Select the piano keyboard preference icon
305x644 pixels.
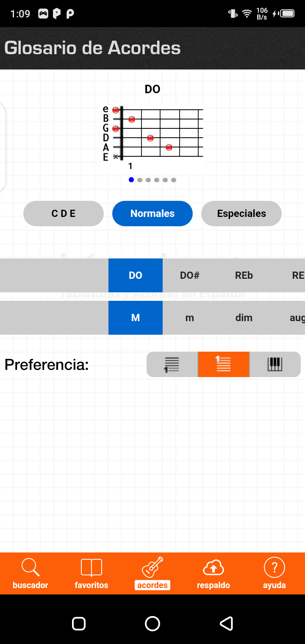(275, 364)
